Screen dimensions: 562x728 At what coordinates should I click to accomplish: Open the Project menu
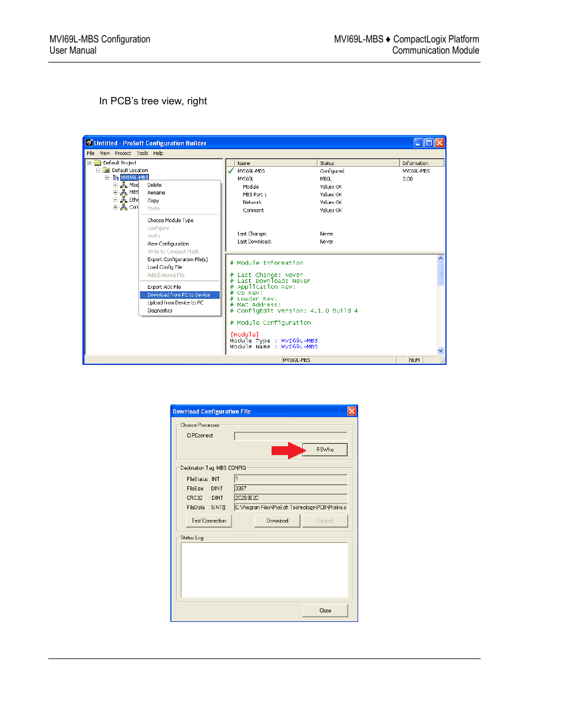point(123,153)
